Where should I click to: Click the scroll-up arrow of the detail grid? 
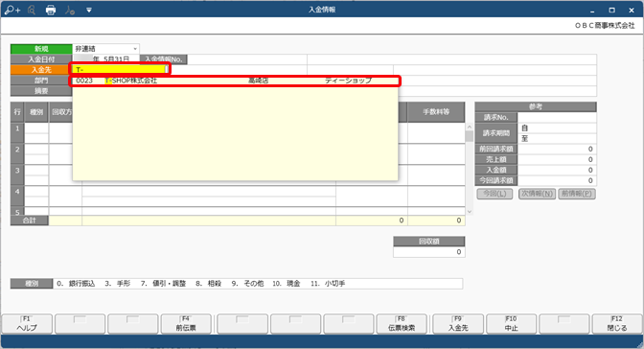tap(470, 127)
